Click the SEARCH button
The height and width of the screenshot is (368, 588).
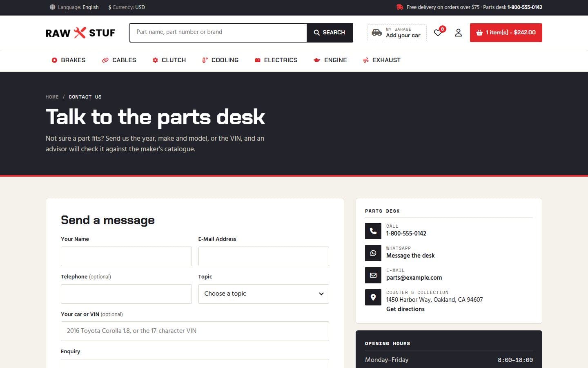[330, 33]
